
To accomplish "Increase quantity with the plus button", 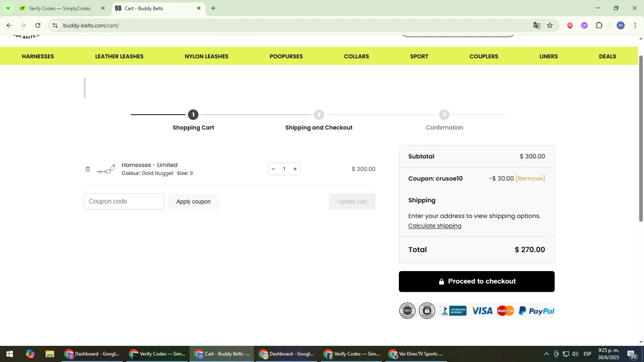I will tap(295, 169).
